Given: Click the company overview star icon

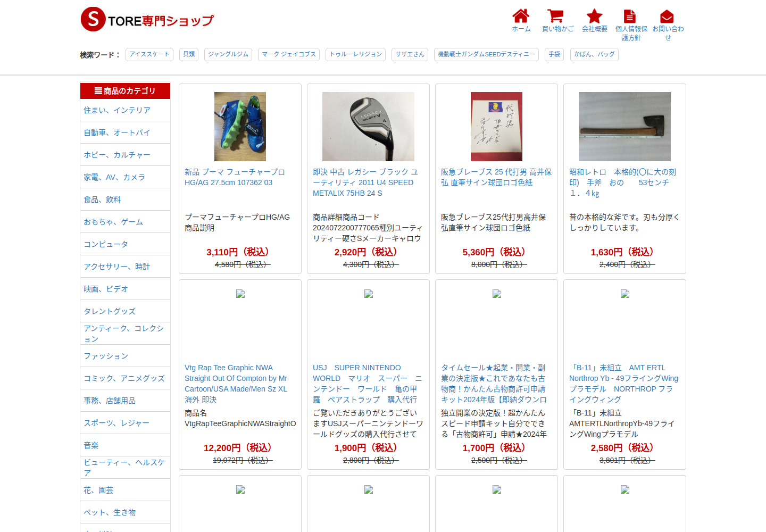Looking at the screenshot, I should pos(594,16).
